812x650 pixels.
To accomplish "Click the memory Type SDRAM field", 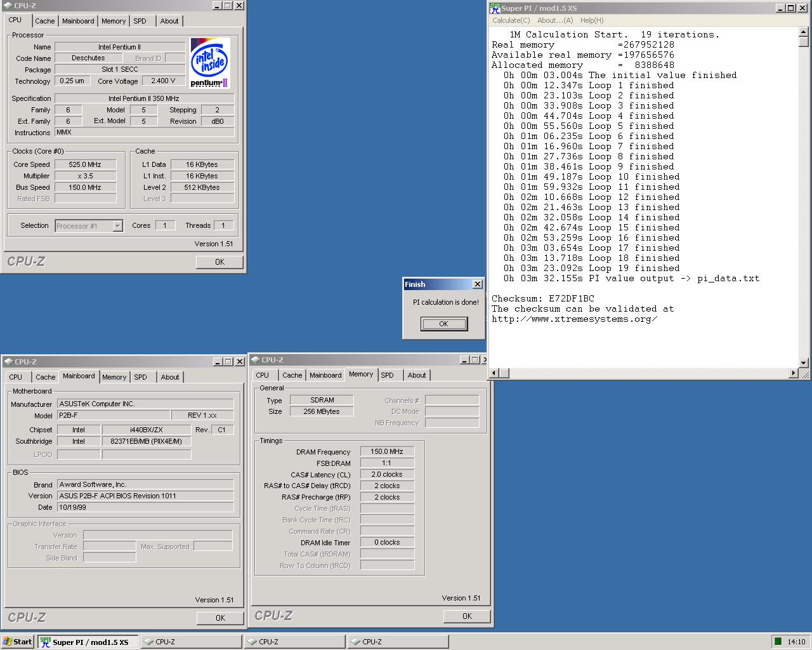I will pyautogui.click(x=322, y=400).
